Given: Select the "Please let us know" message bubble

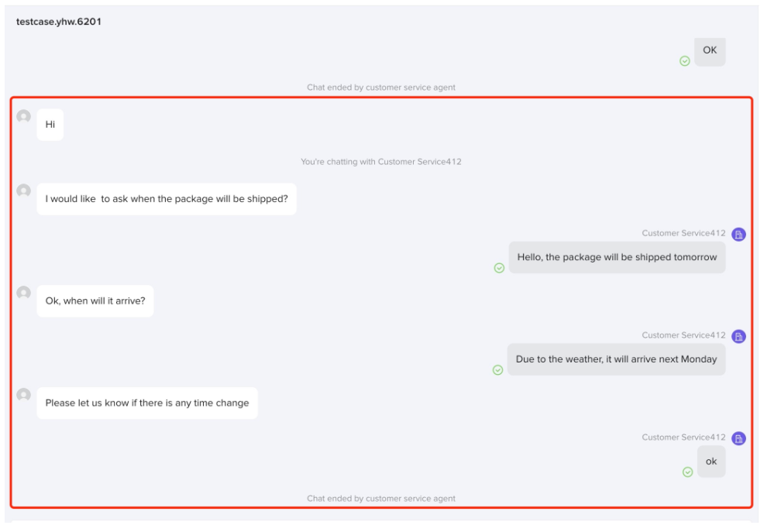Looking at the screenshot, I should 147,403.
